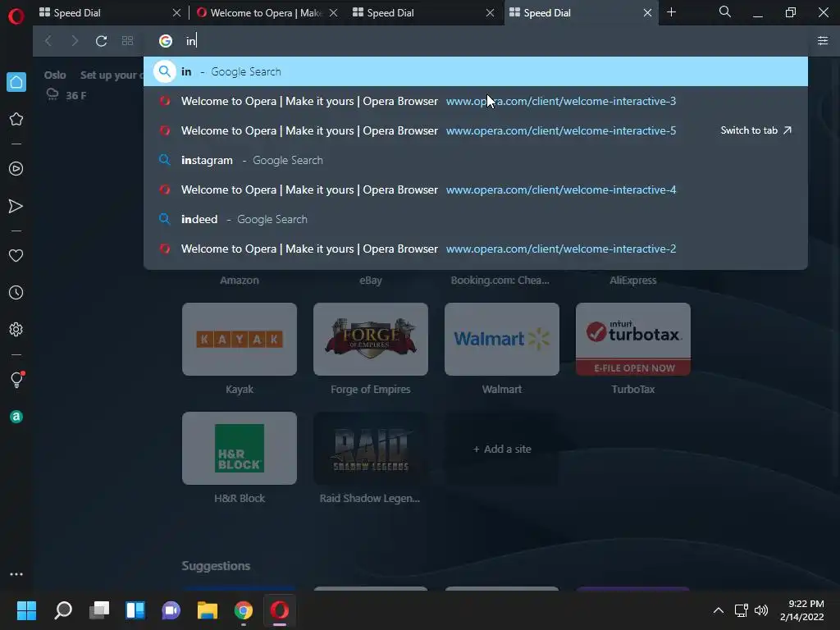Open the H&R Block speed dial tile
This screenshot has height=630, width=840.
240,449
